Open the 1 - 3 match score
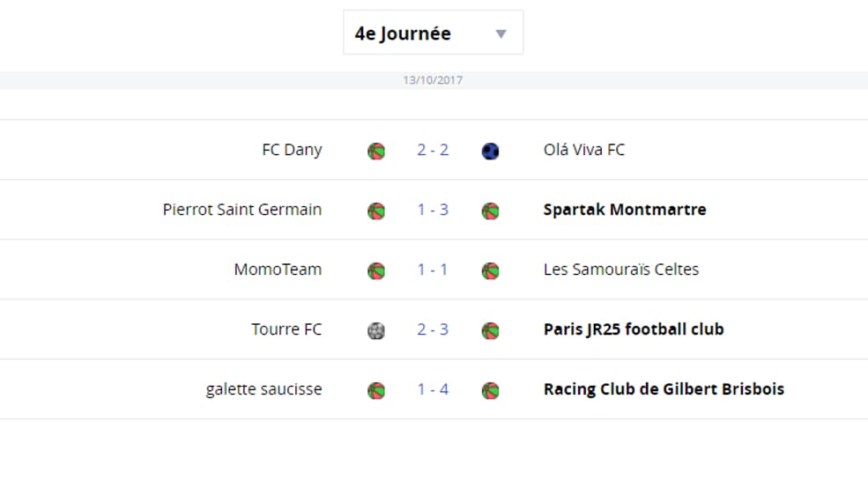 point(433,209)
